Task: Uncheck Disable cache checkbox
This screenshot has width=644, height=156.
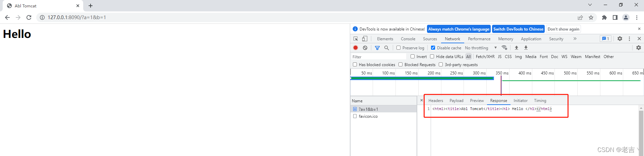Action: click(x=433, y=48)
